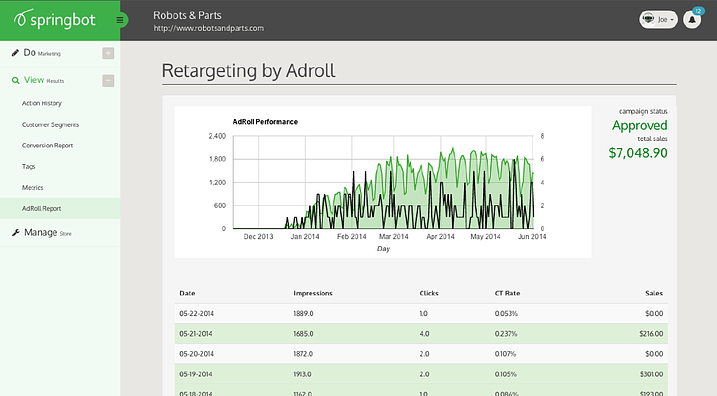This screenshot has height=396, width=717.
Task: Click the Day axis title
Action: [383, 249]
